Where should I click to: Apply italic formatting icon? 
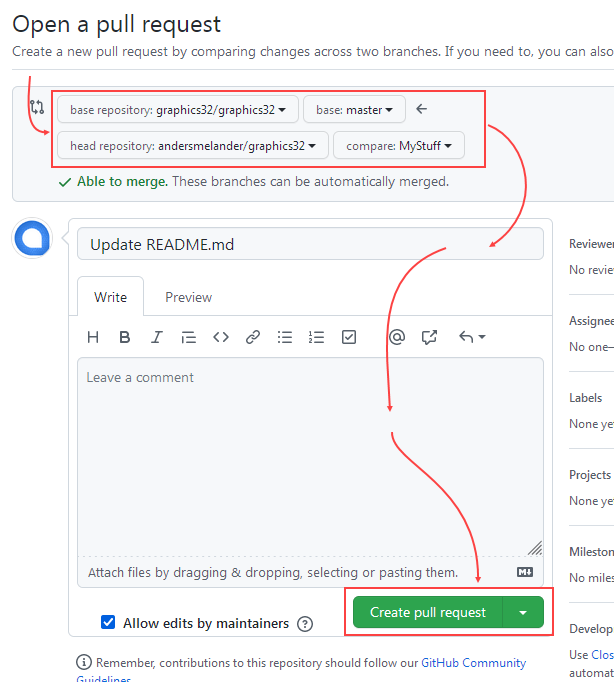157,337
